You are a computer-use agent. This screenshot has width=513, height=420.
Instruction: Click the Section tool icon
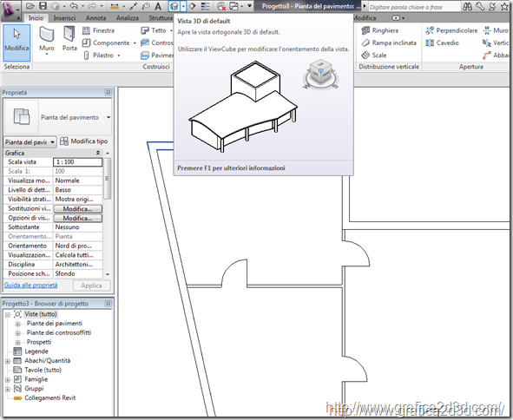point(193,6)
